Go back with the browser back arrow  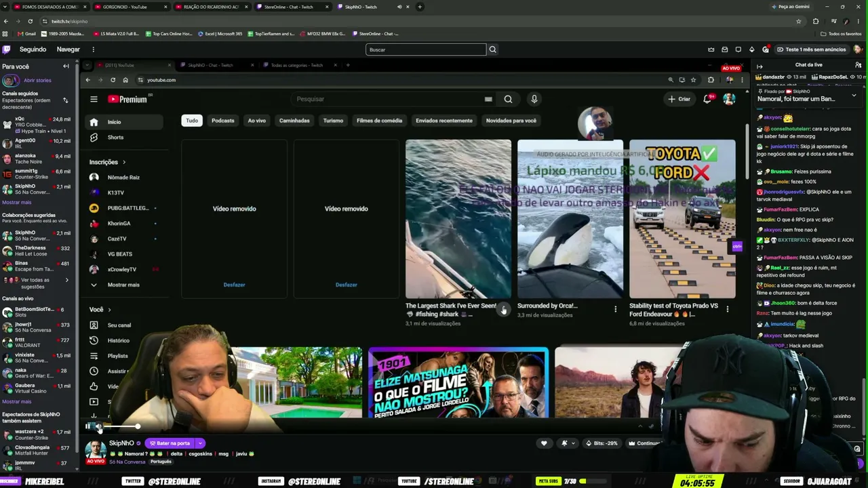pos(6,21)
